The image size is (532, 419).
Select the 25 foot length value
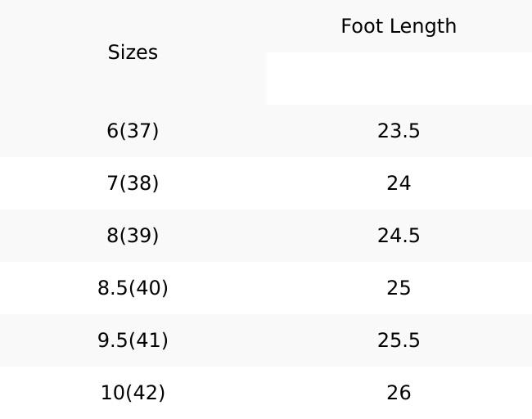tap(399, 288)
